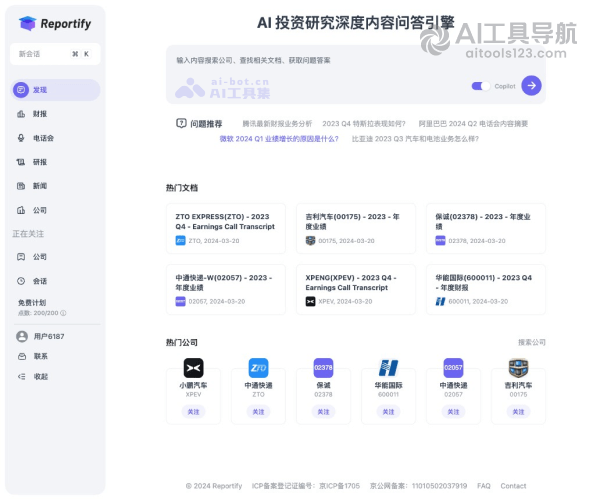Select 腾讯最新财报业务分析 suggestion
Image resolution: width=600 pixels, height=500 pixels.
(x=277, y=124)
